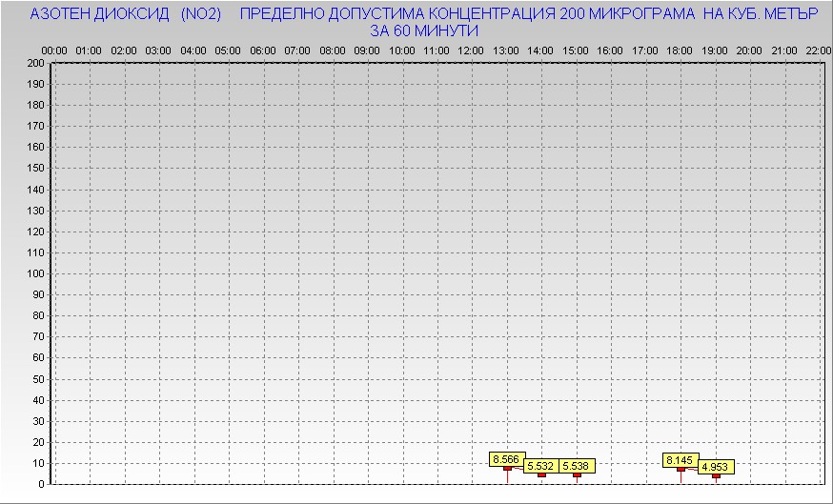This screenshot has width=833, height=504.
Task: Select the 18:00 time axis label
Action: pyautogui.click(x=680, y=50)
